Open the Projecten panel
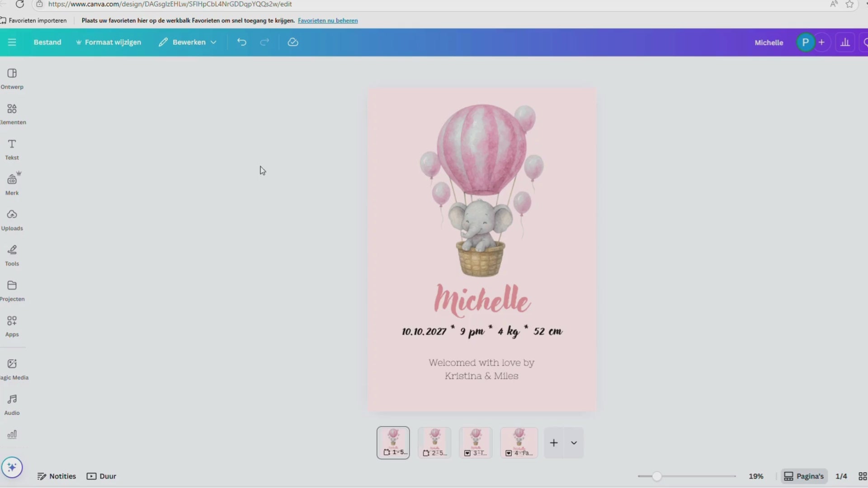 point(12,291)
